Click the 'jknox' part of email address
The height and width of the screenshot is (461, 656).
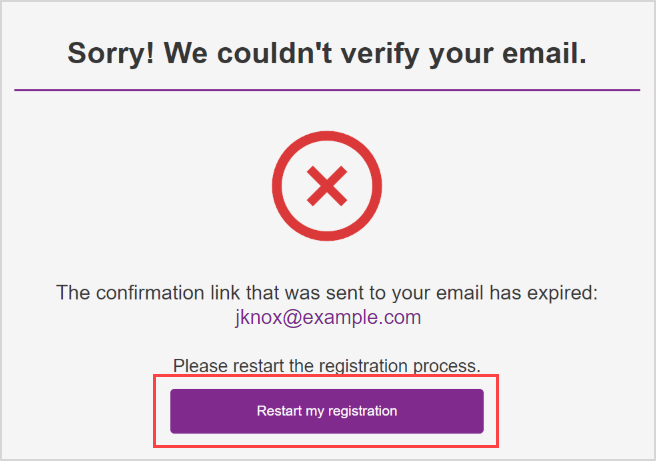click(255, 318)
